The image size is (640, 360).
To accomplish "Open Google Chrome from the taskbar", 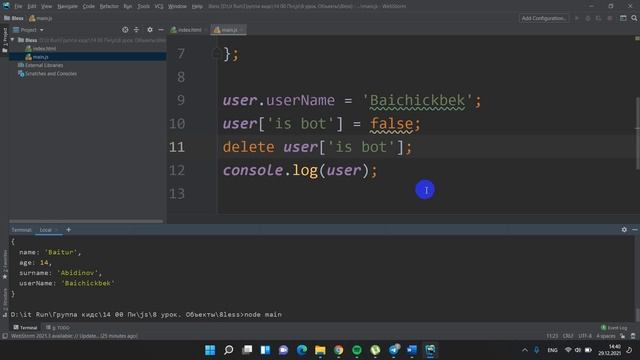I will [338, 350].
